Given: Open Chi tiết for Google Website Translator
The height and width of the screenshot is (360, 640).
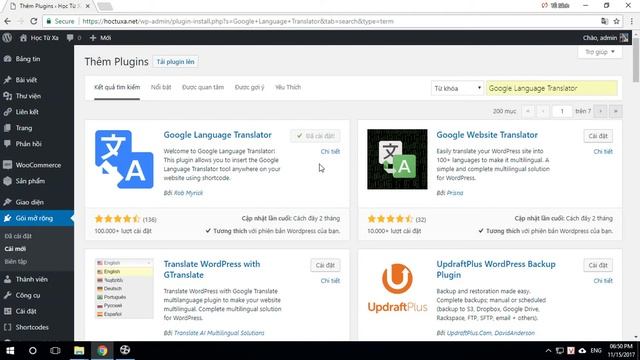Looking at the screenshot, I should 603,151.
